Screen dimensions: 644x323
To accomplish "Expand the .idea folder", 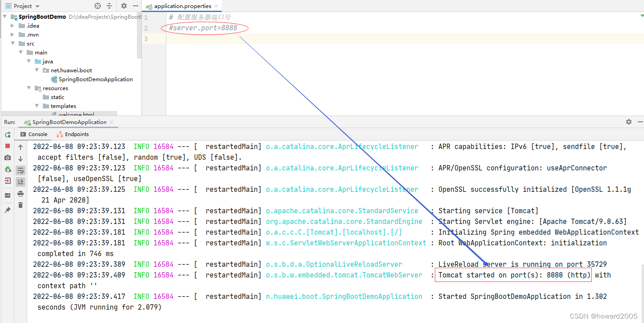I will click(13, 26).
